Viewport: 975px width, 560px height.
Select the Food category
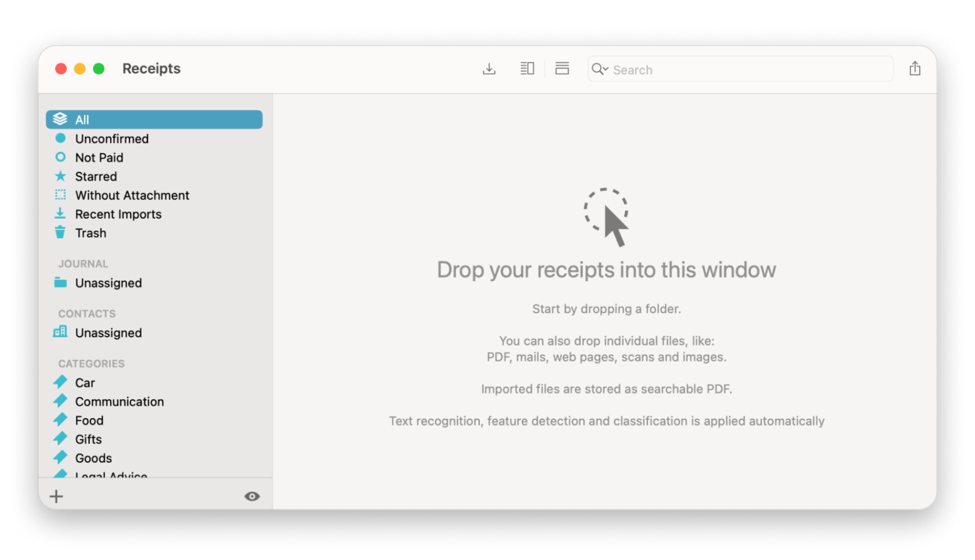tap(89, 420)
